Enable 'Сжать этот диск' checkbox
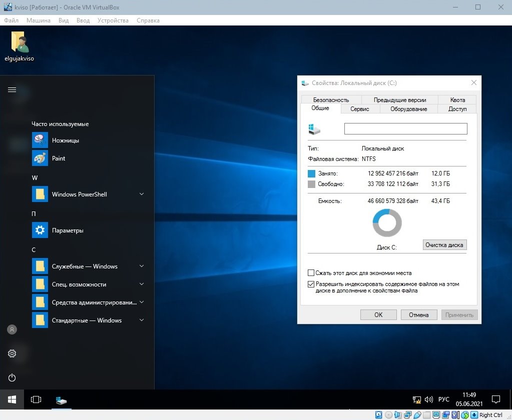The image size is (512, 420). (x=311, y=273)
